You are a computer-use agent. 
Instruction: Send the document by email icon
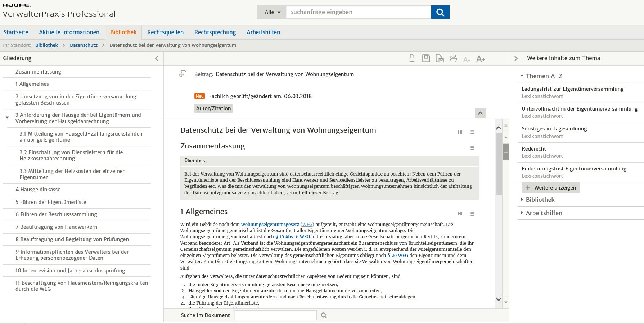pos(440,59)
